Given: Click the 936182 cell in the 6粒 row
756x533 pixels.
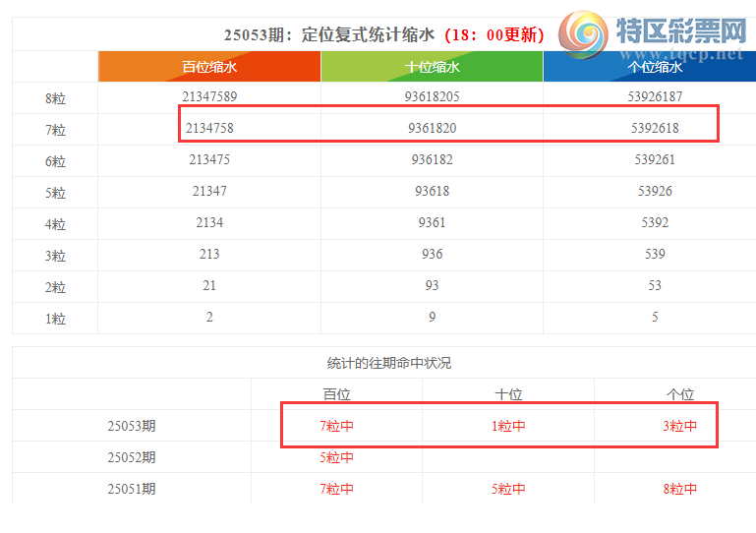Looking at the screenshot, I should tap(432, 159).
